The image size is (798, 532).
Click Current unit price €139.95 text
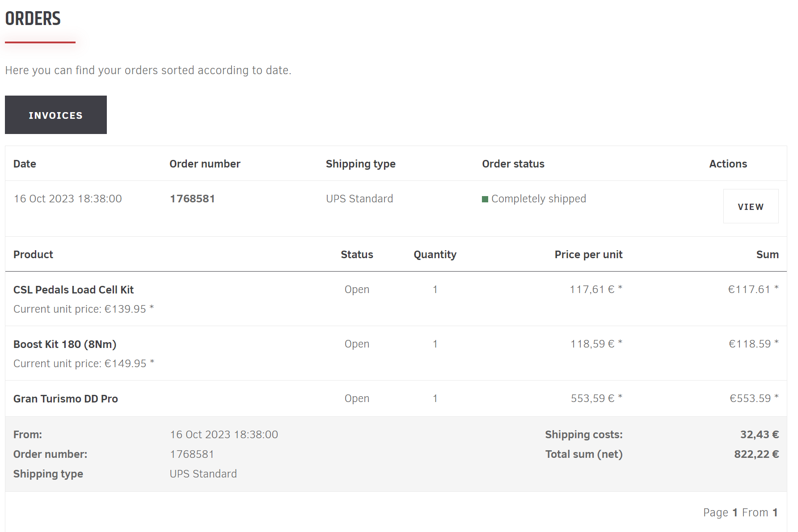pyautogui.click(x=84, y=309)
